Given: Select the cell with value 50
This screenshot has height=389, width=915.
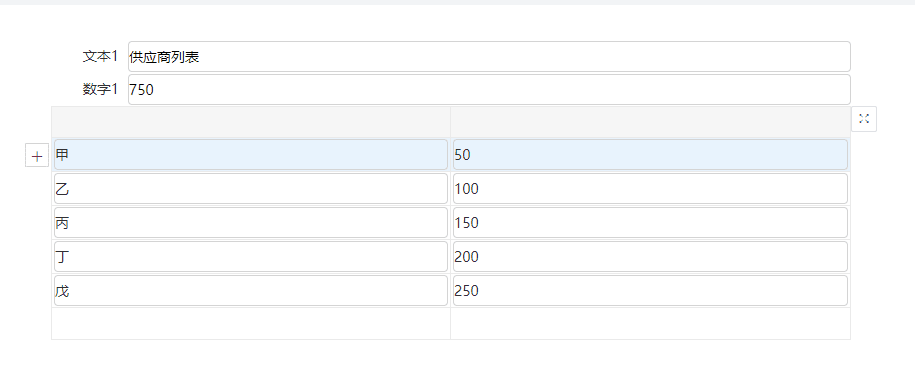Looking at the screenshot, I should (650, 155).
